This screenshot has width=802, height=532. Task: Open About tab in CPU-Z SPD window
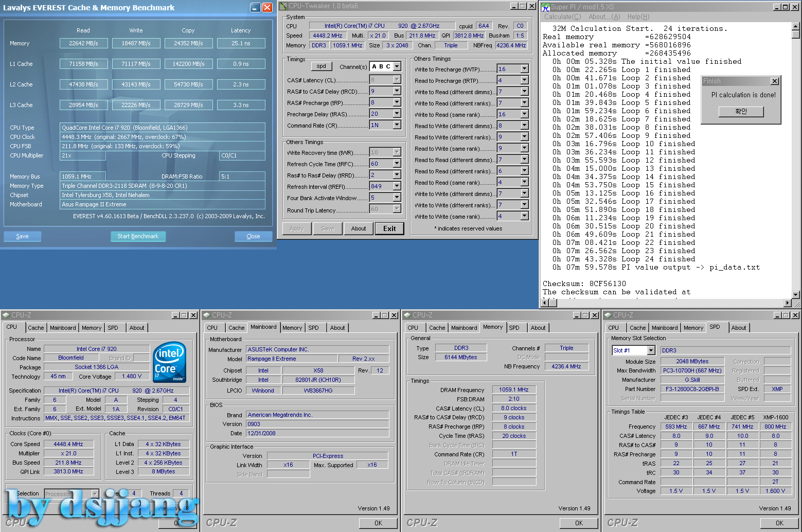739,328
